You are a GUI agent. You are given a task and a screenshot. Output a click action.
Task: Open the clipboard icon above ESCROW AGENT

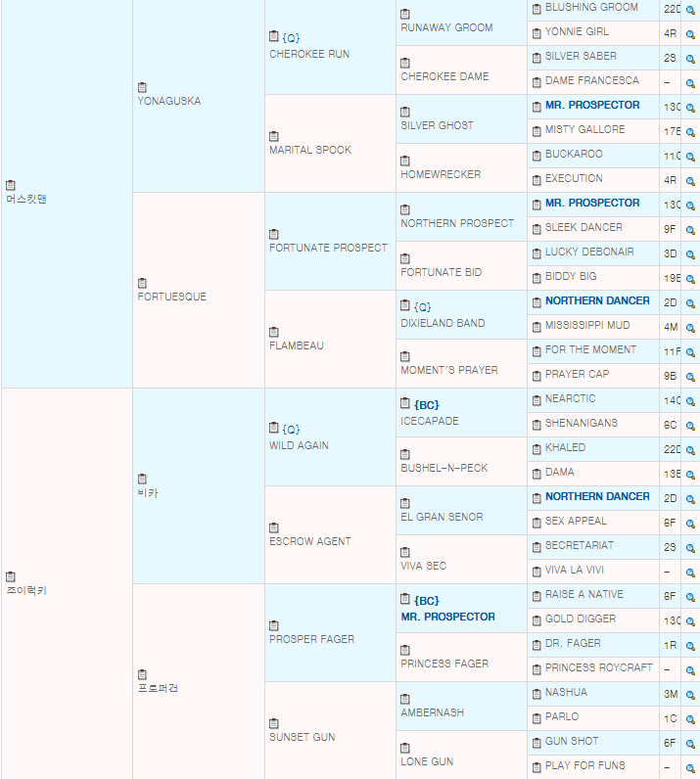coord(274,527)
